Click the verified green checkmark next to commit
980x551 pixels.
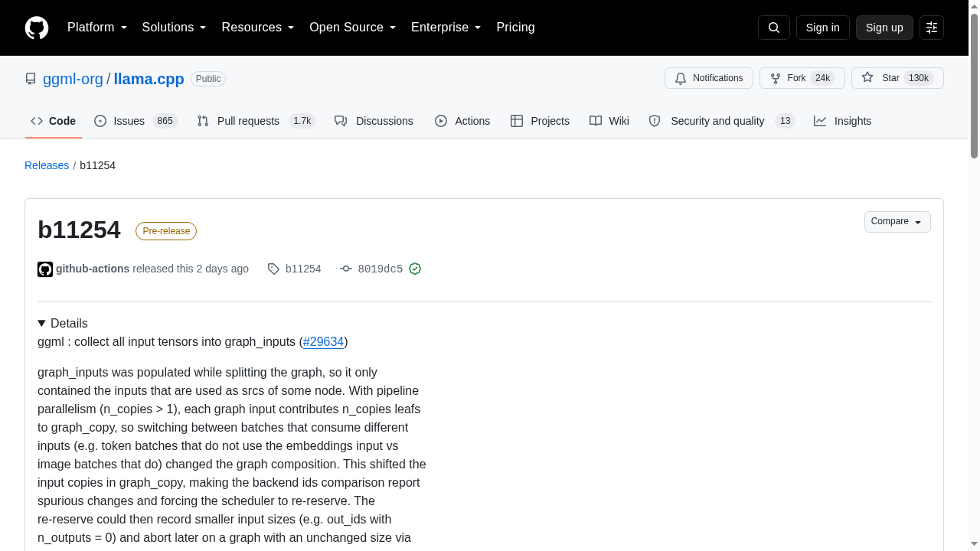[415, 269]
